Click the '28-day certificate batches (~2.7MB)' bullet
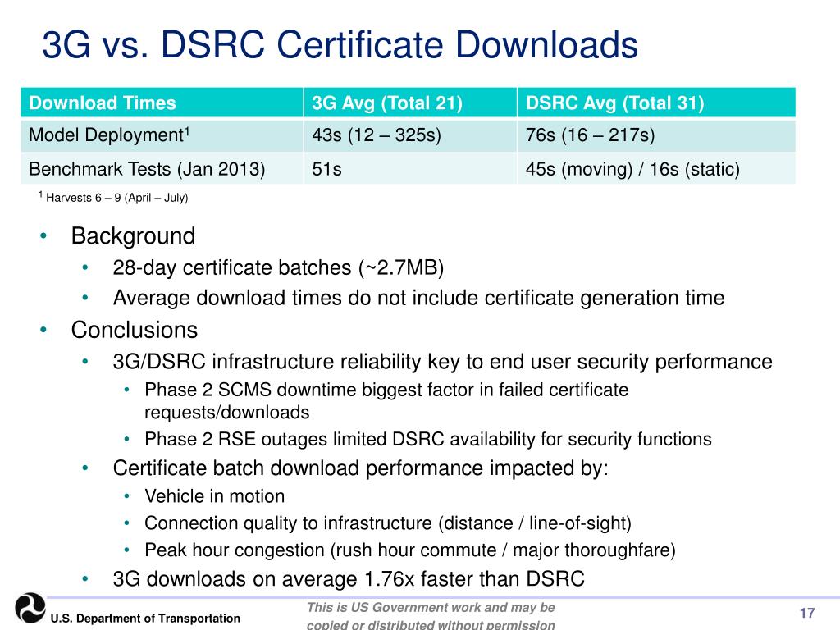Viewport: 840px width, 630px height. click(x=278, y=267)
